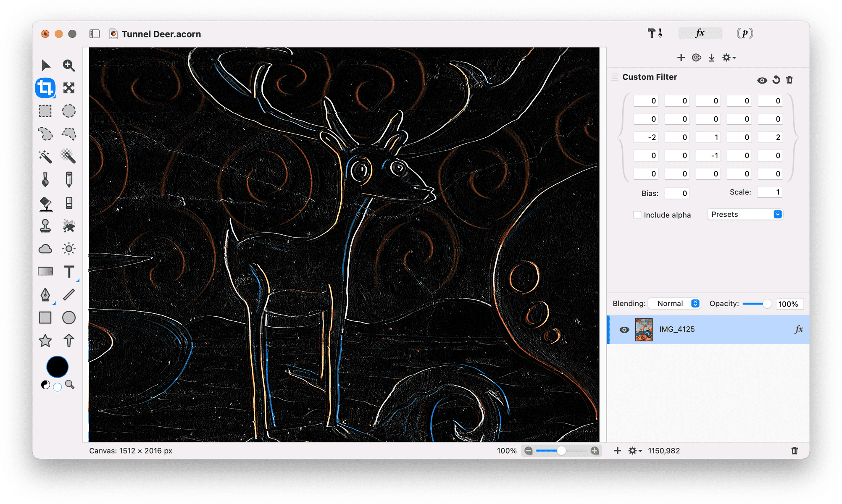Activate the Crop tool

45,88
